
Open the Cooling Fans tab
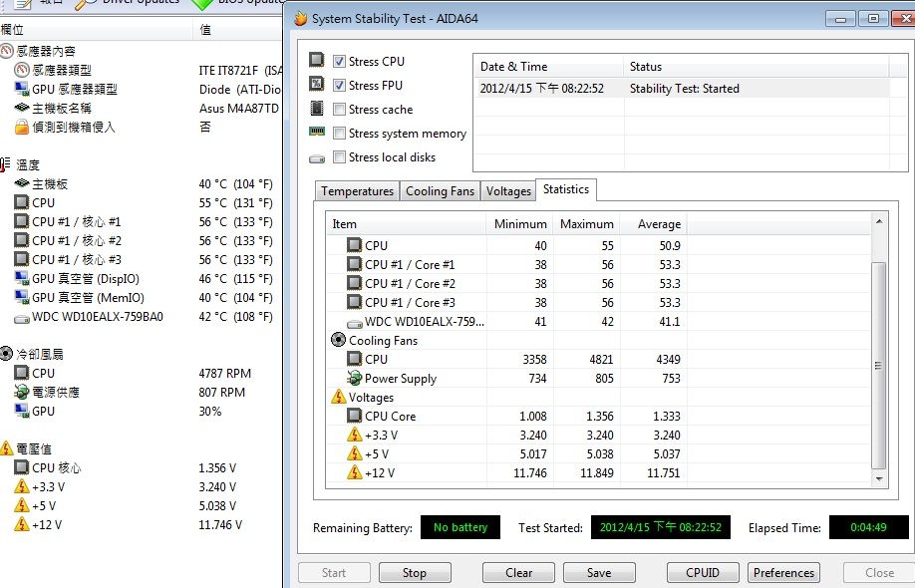[x=440, y=190]
